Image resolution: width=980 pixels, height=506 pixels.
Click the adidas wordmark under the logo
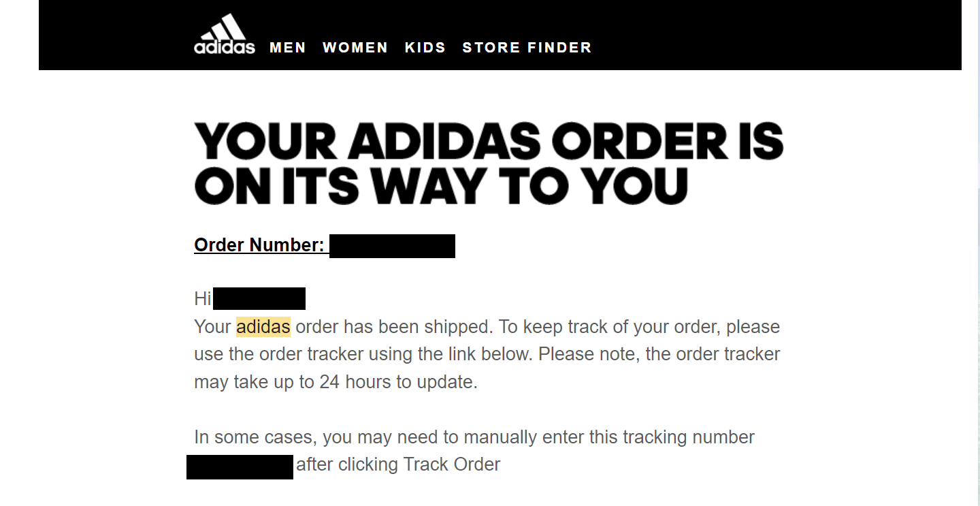pyautogui.click(x=225, y=46)
